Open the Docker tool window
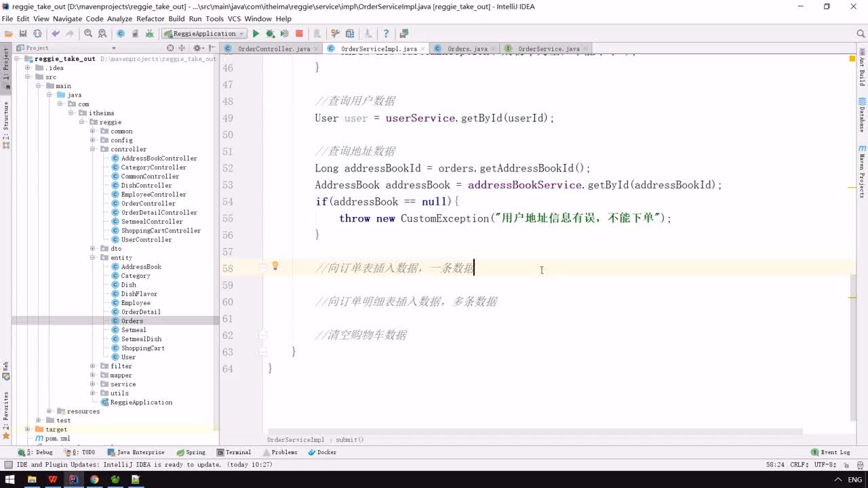Image resolution: width=868 pixels, height=488 pixels. 322,452
